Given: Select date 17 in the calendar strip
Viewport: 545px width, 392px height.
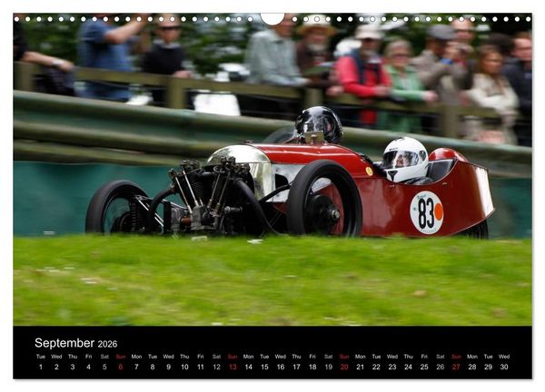Looking at the screenshot, I should pyautogui.click(x=296, y=367).
